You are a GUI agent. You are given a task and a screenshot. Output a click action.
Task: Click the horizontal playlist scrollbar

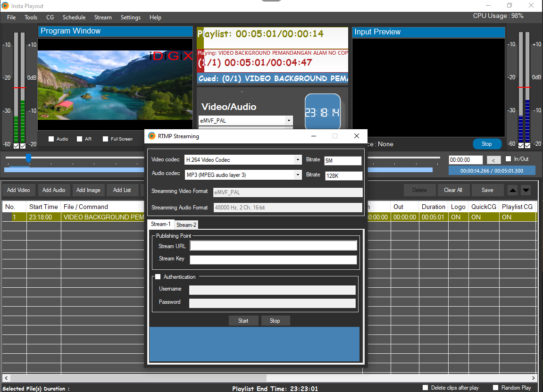point(139,377)
